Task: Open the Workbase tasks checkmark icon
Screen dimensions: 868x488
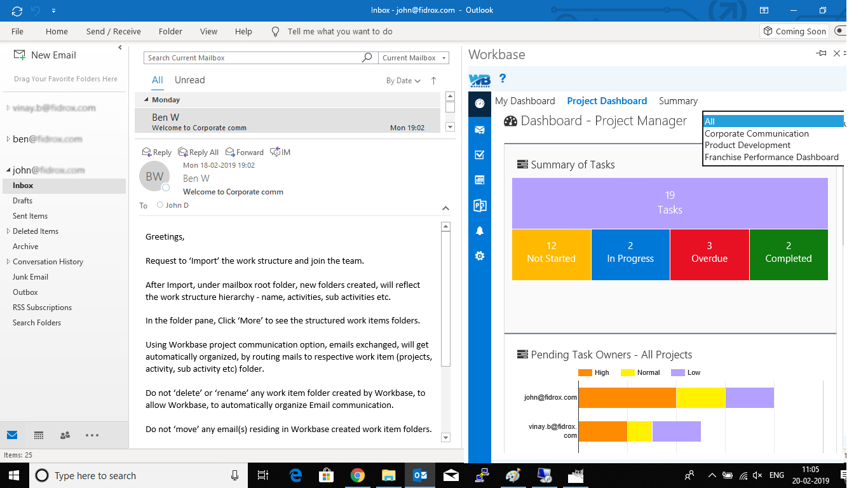Action: click(480, 154)
